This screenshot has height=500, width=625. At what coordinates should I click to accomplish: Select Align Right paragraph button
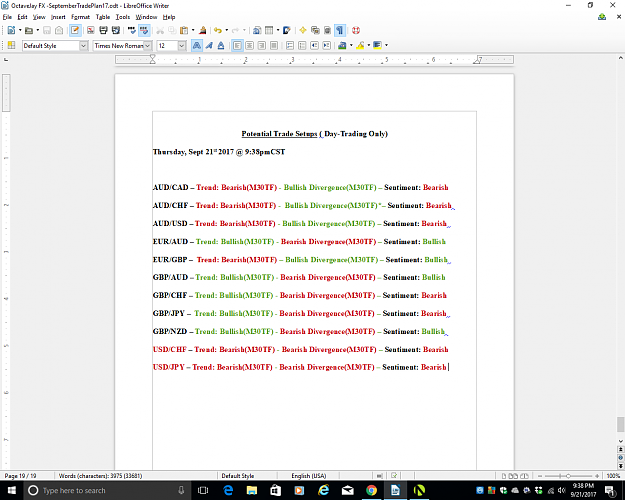(x=261, y=45)
